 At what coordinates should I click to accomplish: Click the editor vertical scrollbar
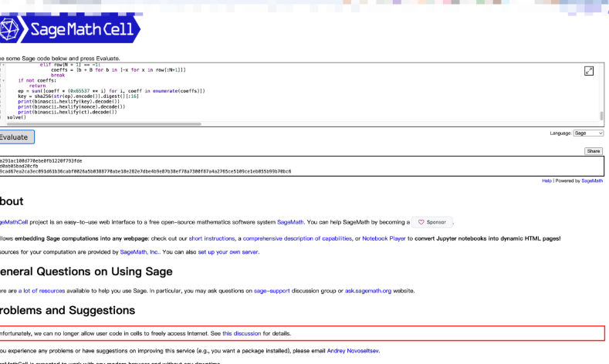pos(601,116)
